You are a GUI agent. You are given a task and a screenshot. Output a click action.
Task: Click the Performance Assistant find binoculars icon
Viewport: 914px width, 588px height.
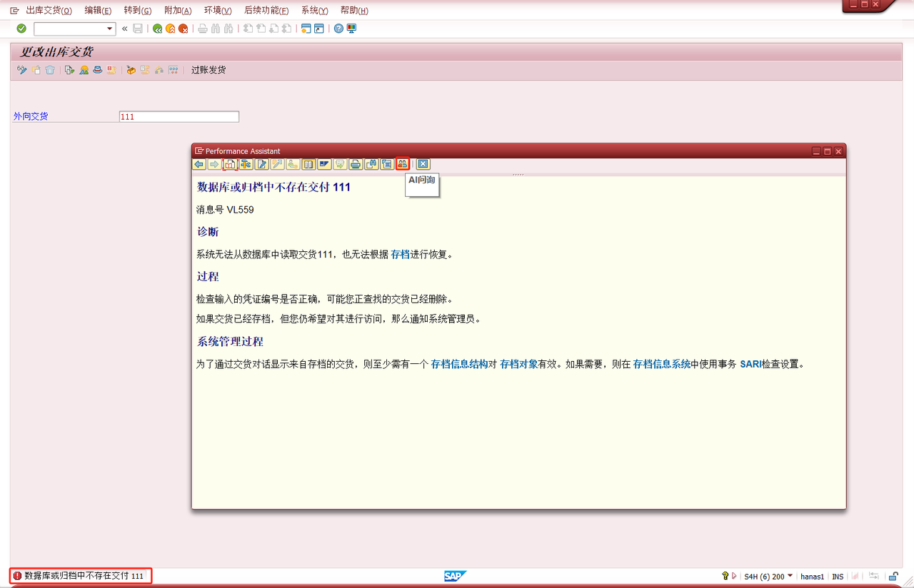click(371, 164)
